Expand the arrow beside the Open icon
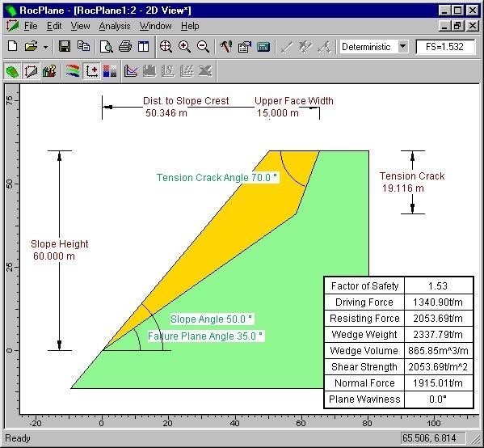 (45, 47)
